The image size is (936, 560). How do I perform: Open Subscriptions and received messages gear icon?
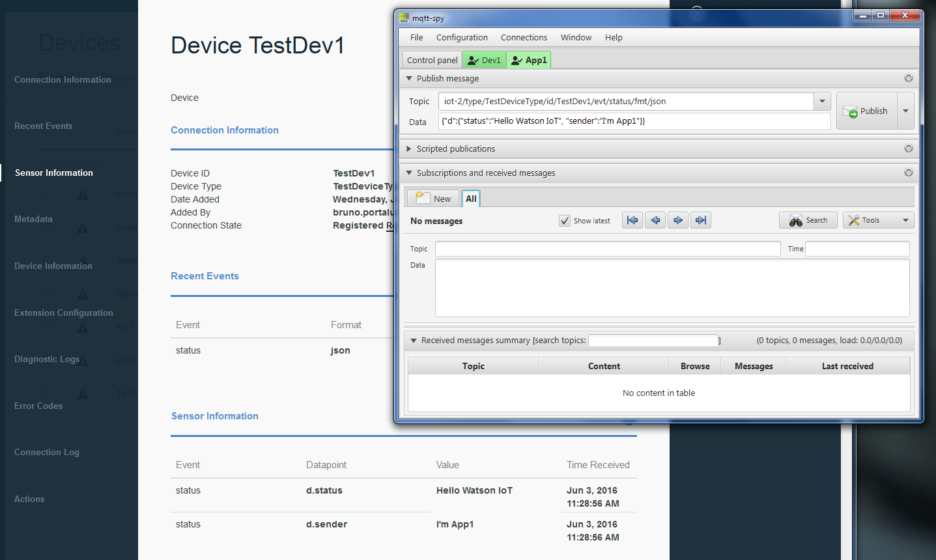coord(908,173)
